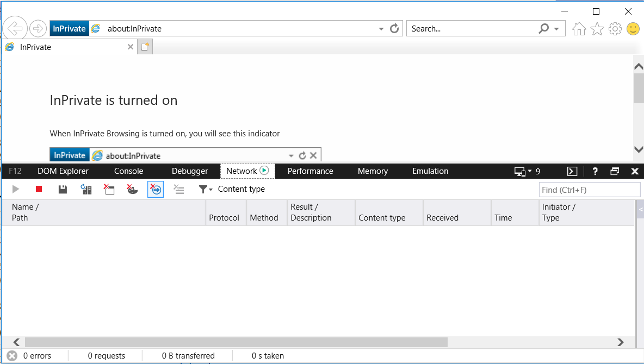644x364 pixels.
Task: Sort by Method column header
Action: (x=267, y=212)
